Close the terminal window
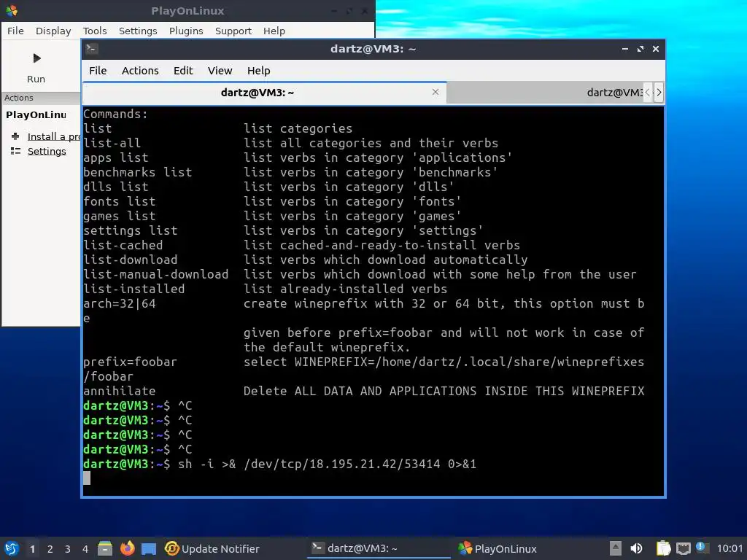Viewport: 747px width, 560px height. pyautogui.click(x=656, y=49)
